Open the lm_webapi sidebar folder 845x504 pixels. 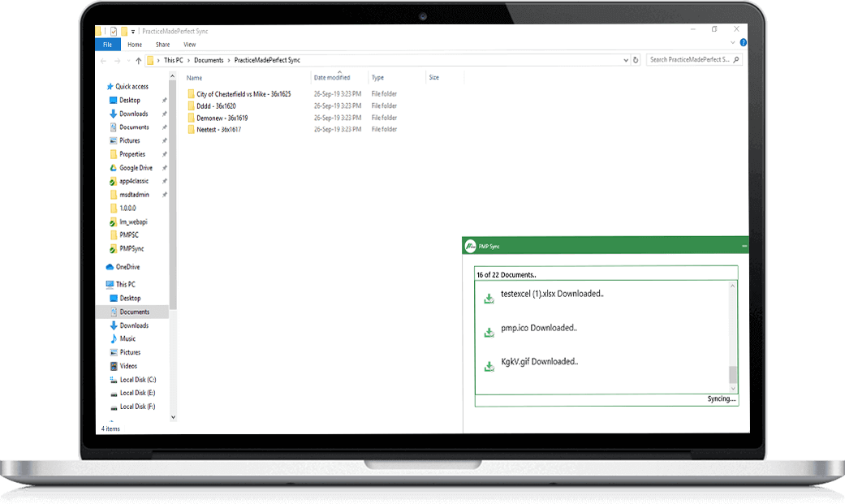pos(128,222)
